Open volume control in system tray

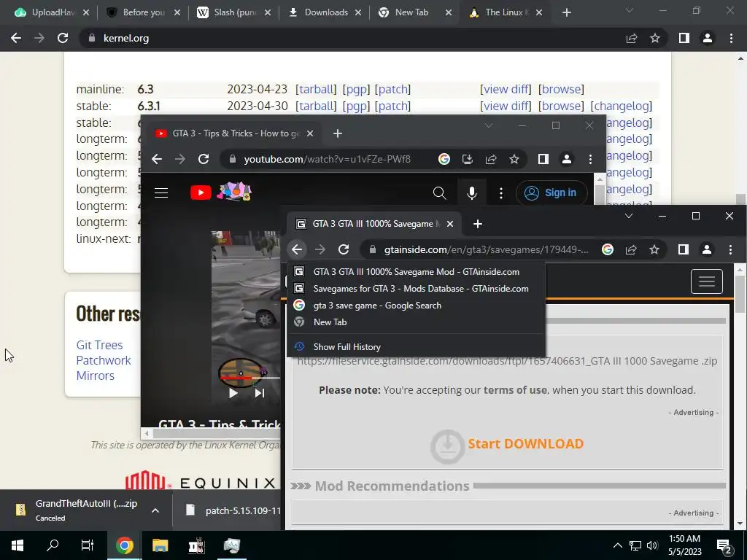pyautogui.click(x=652, y=545)
